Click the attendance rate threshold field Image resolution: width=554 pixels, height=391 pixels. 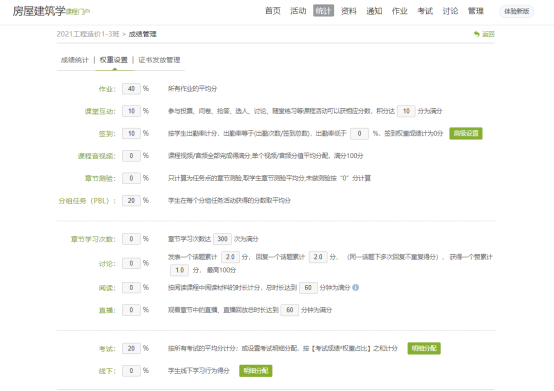click(359, 134)
